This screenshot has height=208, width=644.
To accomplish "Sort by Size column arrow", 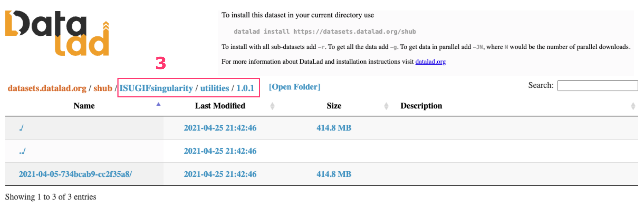I will 386,106.
